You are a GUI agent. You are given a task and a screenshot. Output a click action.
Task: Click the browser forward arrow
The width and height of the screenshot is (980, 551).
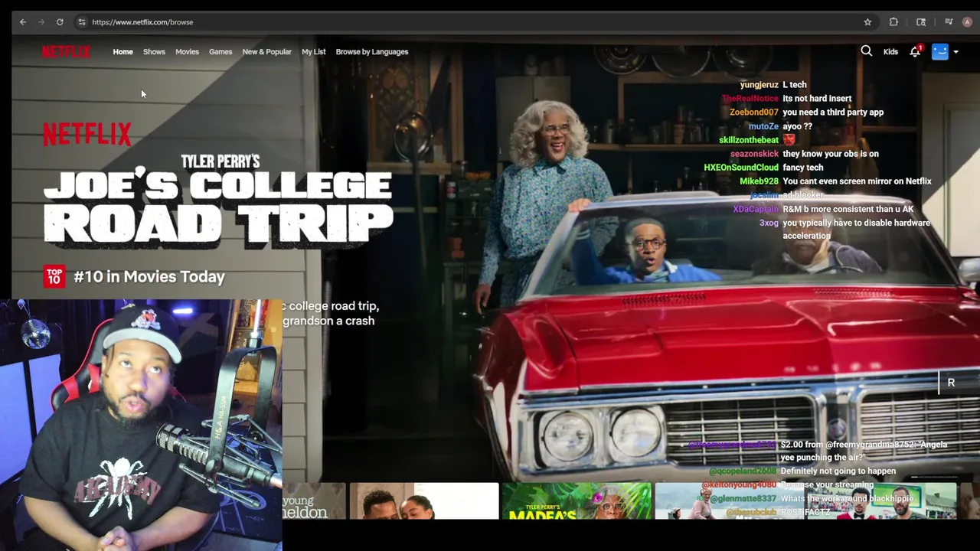41,22
